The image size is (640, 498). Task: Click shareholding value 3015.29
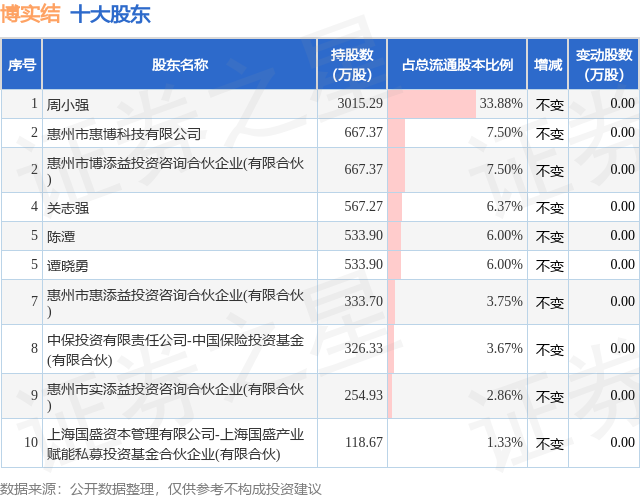click(x=360, y=103)
